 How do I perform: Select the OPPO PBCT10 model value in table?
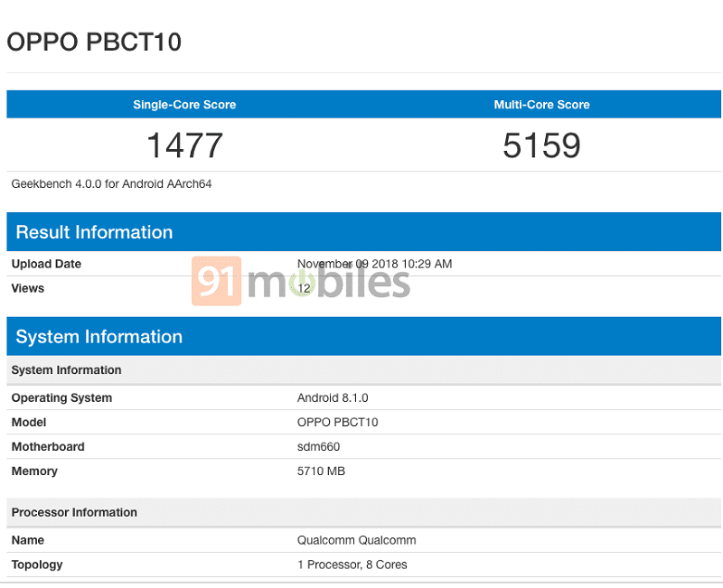pos(337,422)
